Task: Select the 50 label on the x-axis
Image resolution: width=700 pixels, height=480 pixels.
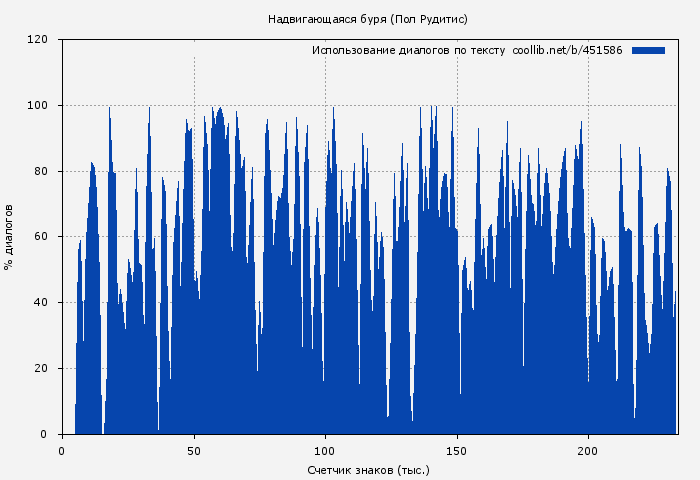Action: 194,450
